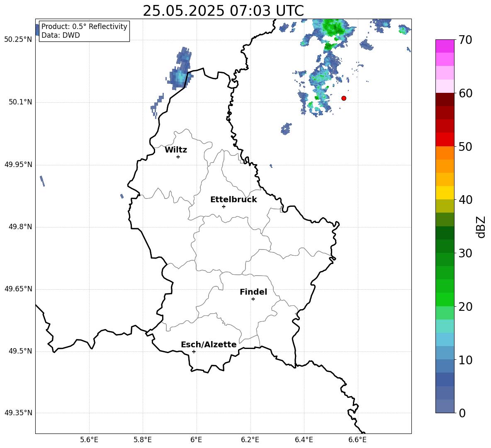
Task: Click the 50.1°N latitude label
Action: pos(20,102)
